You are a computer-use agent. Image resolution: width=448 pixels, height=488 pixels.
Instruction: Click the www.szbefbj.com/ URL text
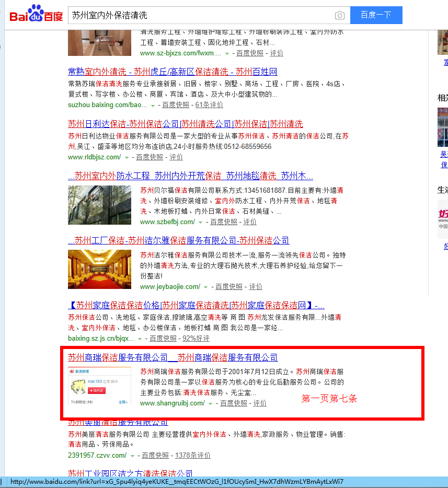point(167,222)
